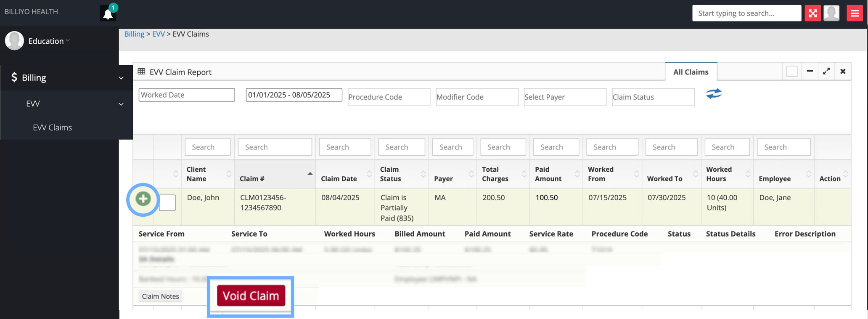Follow the Billing breadcrumb link

(x=134, y=34)
